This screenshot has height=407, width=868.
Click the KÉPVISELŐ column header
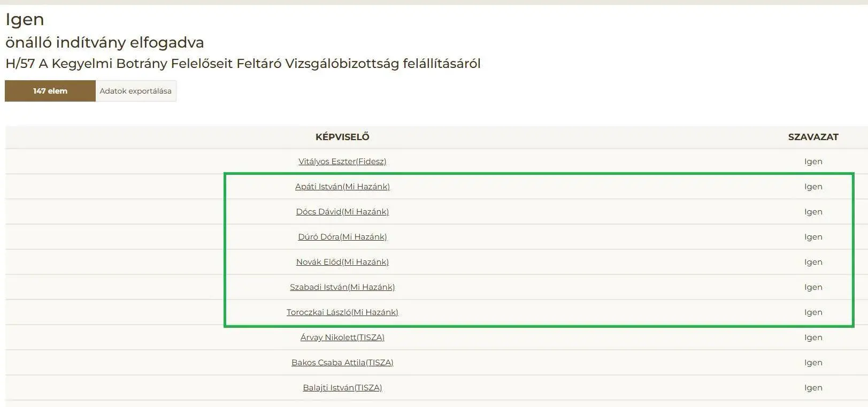click(342, 137)
